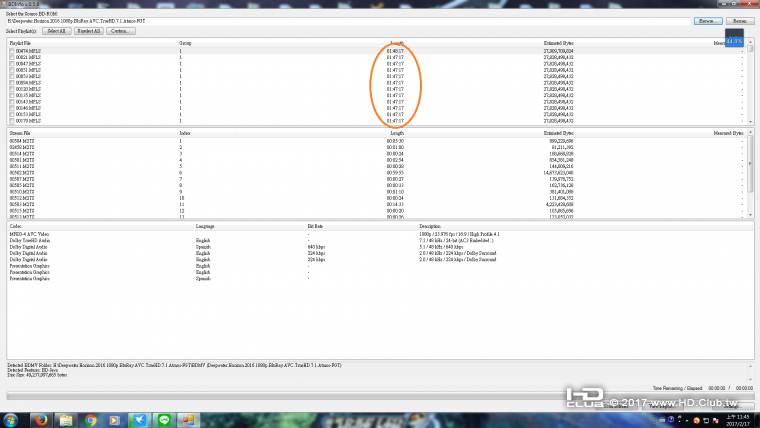Open the blue bird app on taskbar
This screenshot has height=428, width=760.
tap(139, 420)
